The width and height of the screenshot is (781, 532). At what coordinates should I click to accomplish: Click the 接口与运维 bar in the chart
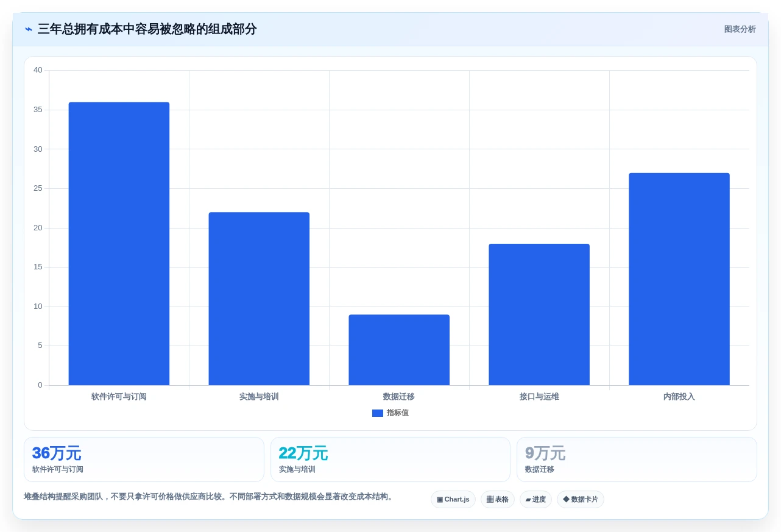(539, 314)
